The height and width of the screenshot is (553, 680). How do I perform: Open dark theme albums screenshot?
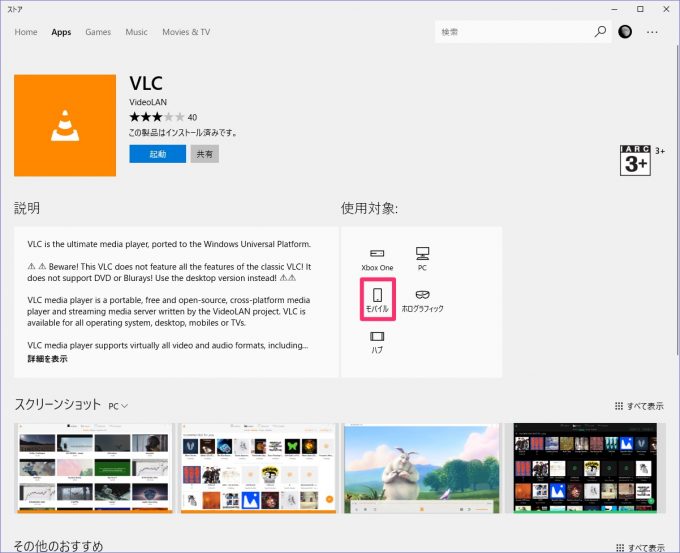tap(585, 468)
